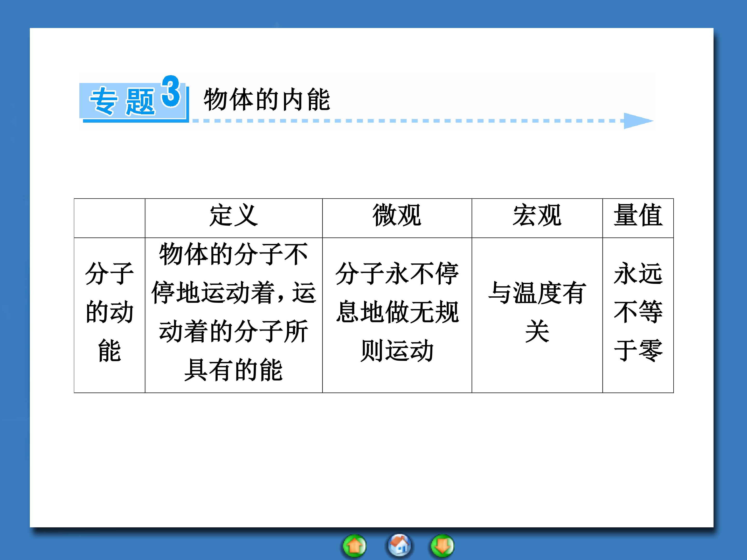Viewport: 747px width, 560px height.
Task: Click the green up arrow navigation button
Action: [354, 546]
